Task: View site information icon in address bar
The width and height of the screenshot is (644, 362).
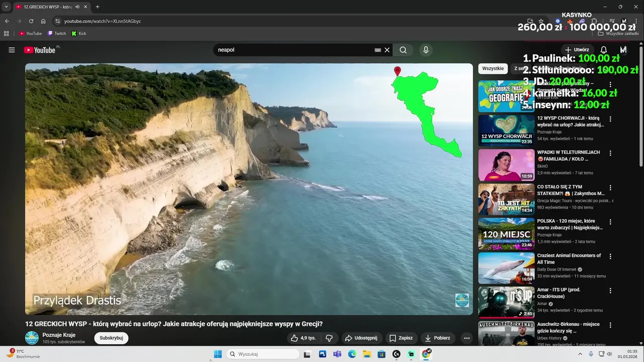Action: [57, 21]
